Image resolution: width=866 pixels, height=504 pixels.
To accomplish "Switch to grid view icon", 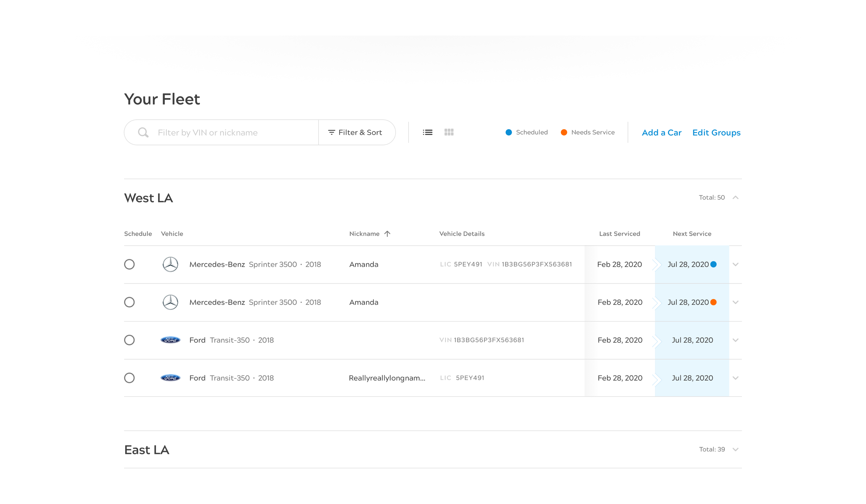I will point(449,132).
